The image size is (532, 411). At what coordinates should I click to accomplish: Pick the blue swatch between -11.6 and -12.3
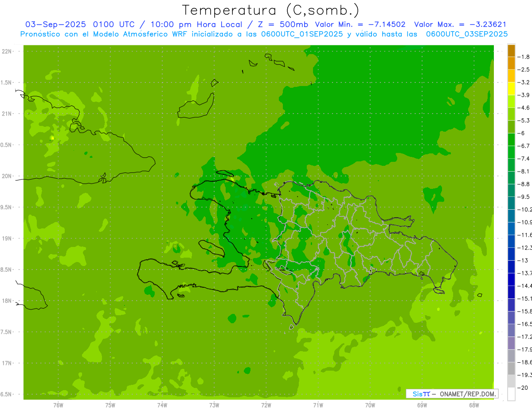[x=511, y=241]
